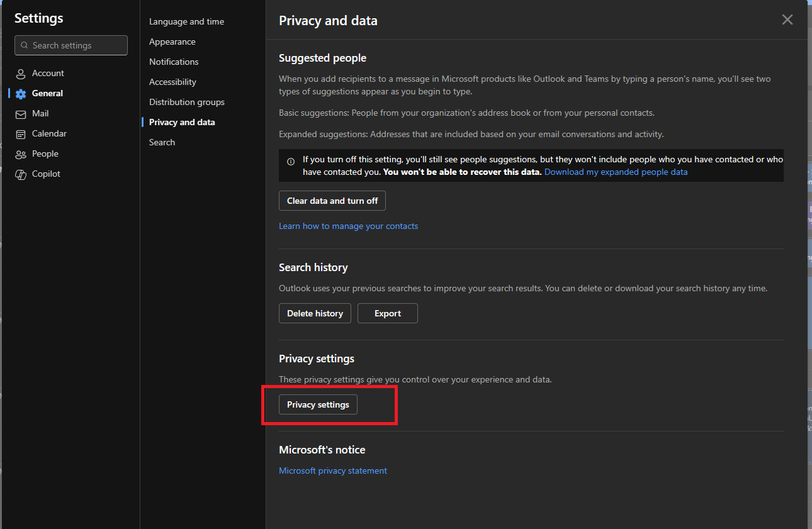Click the Delete history button
The width and height of the screenshot is (812, 529).
tap(315, 313)
